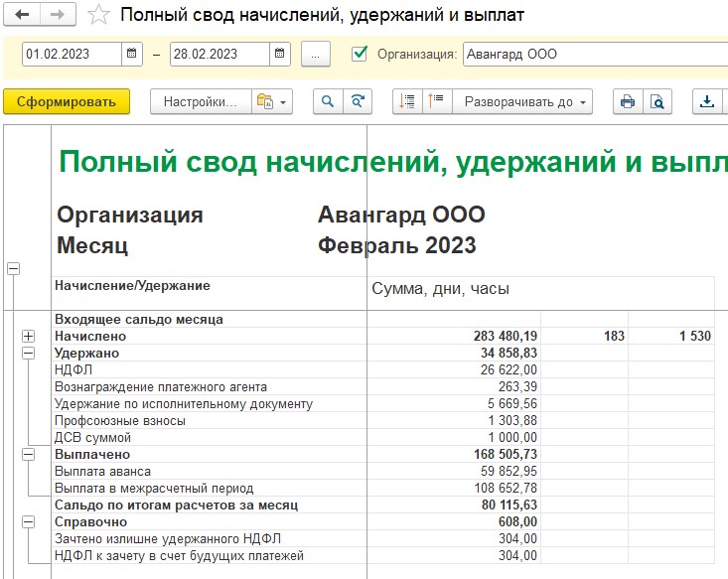Click the Справочно total 608,00
This screenshot has height=579, width=728.
pos(517,521)
